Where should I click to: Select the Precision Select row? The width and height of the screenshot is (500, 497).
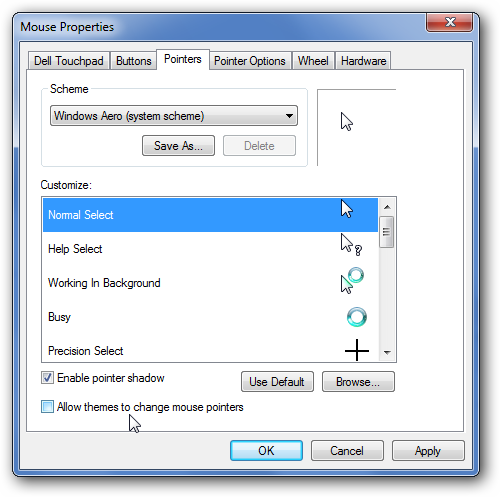[x=210, y=348]
